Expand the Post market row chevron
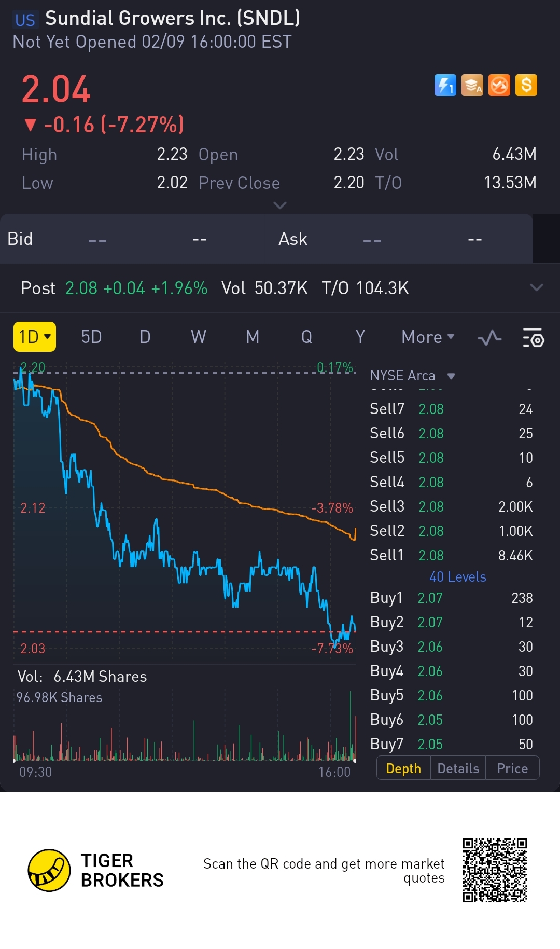The width and height of the screenshot is (560, 949). 537,287
